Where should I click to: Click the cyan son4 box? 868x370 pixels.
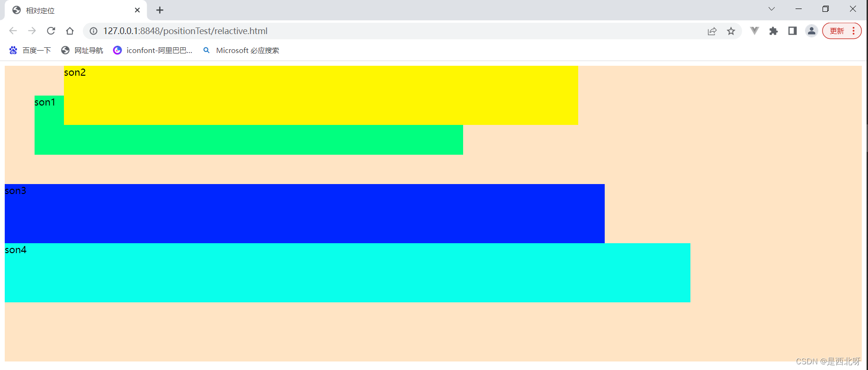348,273
